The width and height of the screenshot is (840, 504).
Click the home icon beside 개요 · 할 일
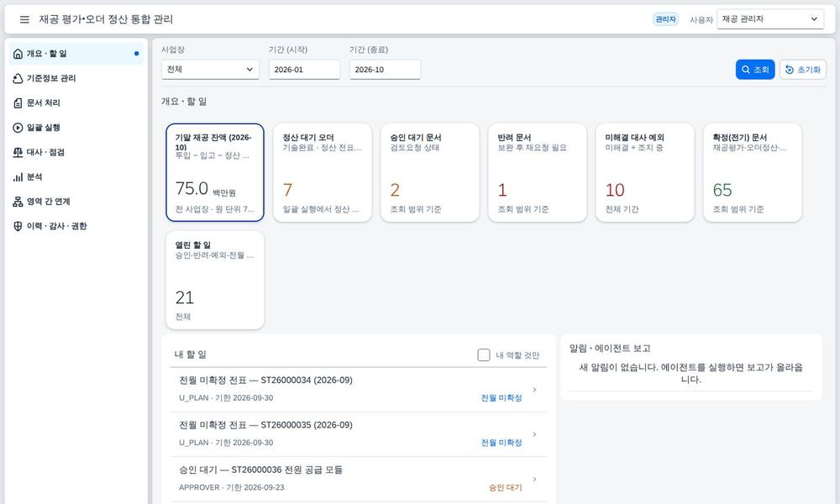pyautogui.click(x=18, y=54)
